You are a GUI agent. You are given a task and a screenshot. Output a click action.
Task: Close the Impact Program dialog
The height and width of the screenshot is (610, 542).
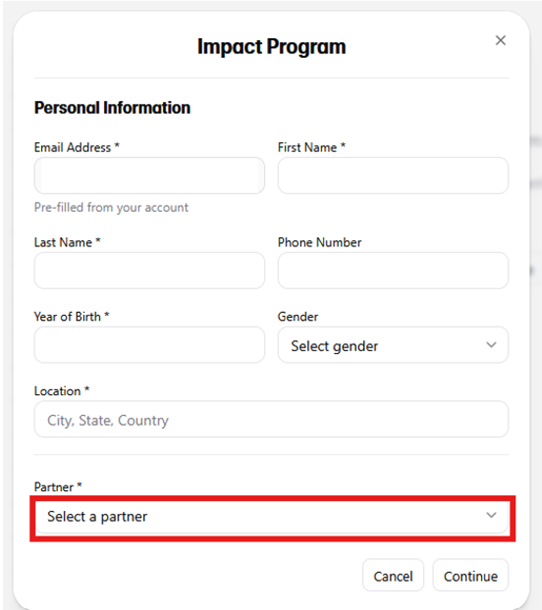[x=500, y=40]
